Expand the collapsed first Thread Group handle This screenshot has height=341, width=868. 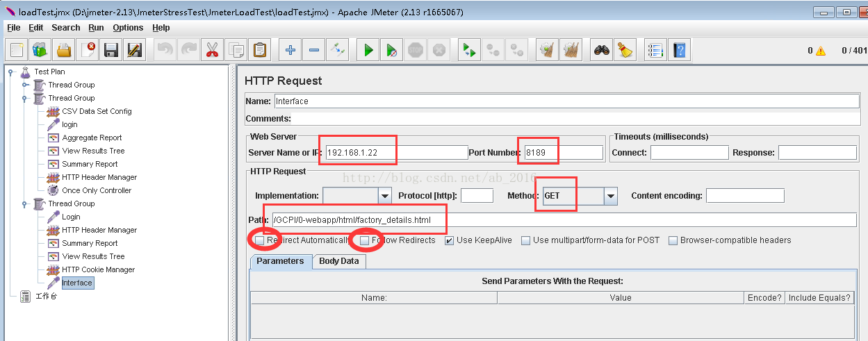pyautogui.click(x=25, y=85)
